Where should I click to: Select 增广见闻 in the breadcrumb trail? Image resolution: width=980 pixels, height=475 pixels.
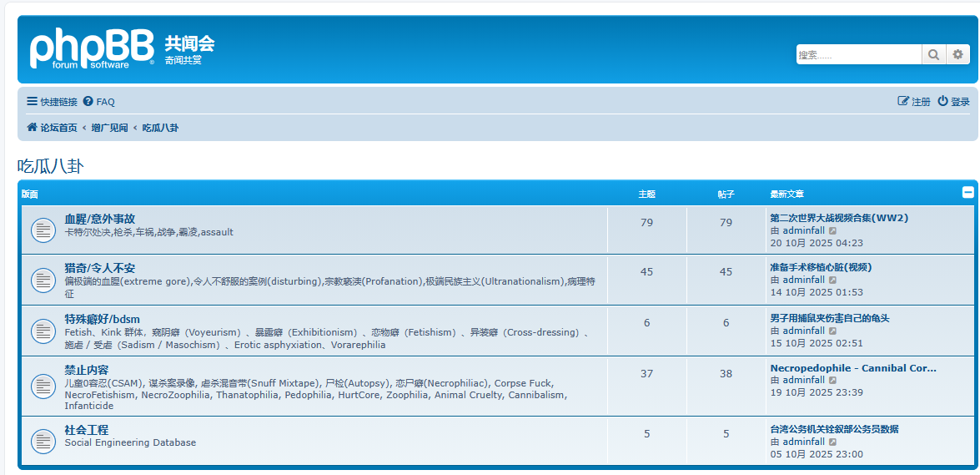(109, 128)
